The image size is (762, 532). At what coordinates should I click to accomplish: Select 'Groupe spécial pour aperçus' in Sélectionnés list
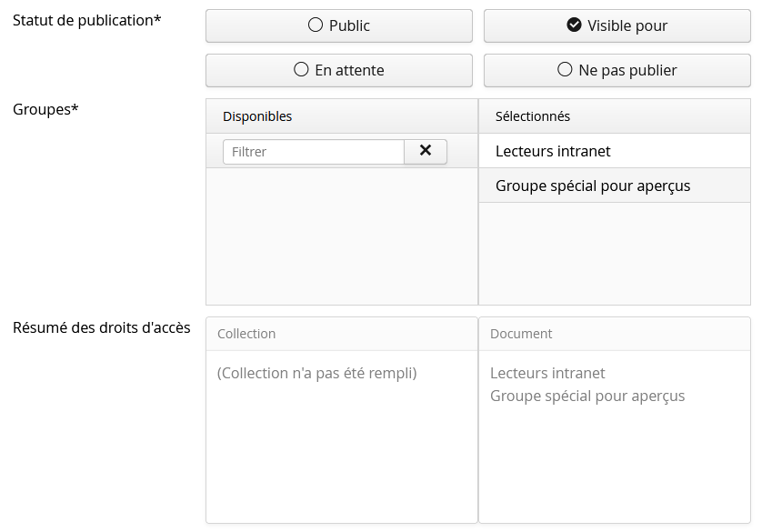[x=593, y=186]
